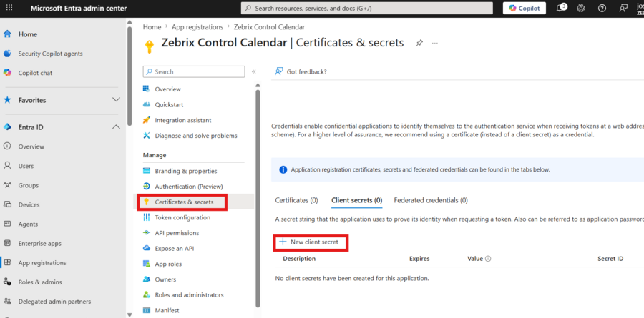The width and height of the screenshot is (644, 318).
Task: Click the left navigation scrollbar up arrow
Action: click(130, 22)
